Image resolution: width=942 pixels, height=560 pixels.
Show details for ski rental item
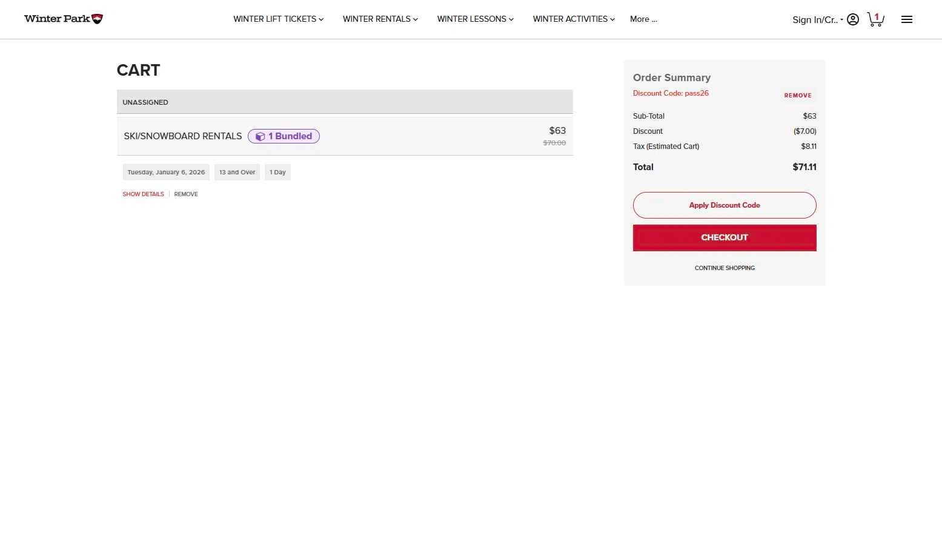point(143,194)
